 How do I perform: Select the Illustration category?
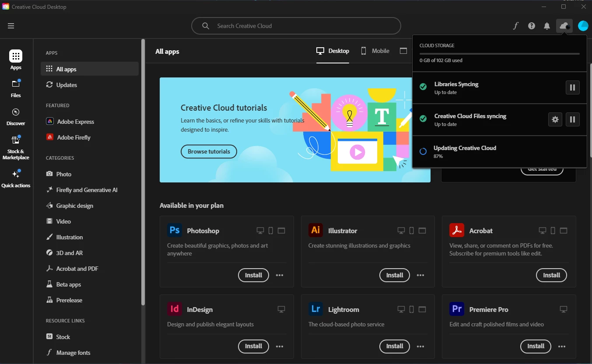pos(90,237)
